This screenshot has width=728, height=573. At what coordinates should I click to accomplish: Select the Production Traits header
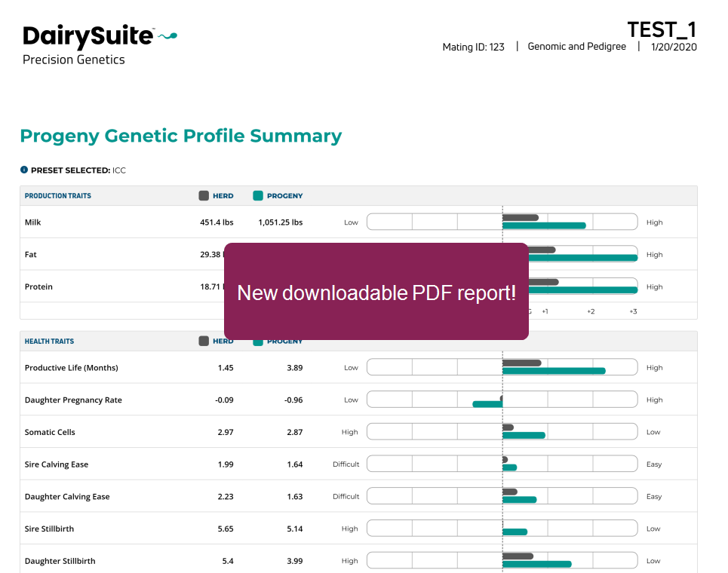[58, 196]
